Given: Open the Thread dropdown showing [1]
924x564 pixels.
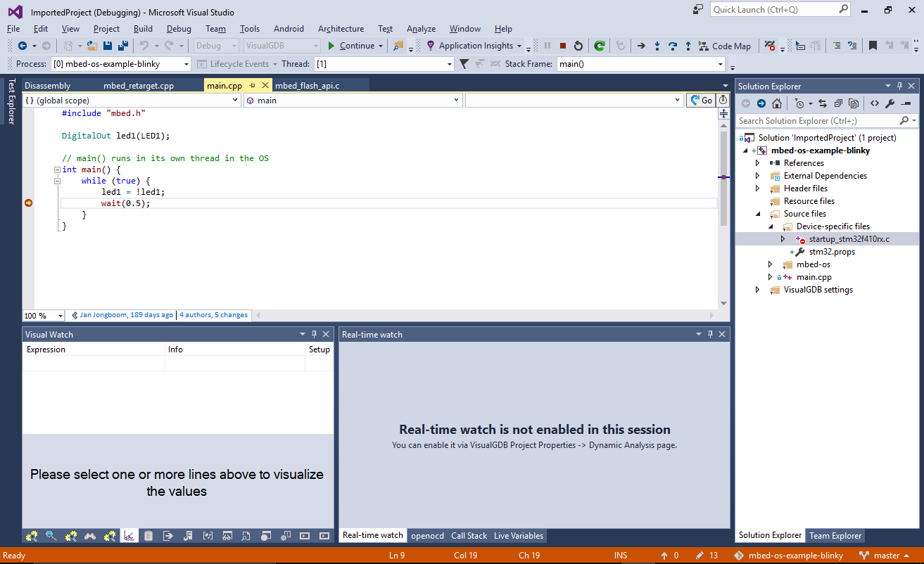Looking at the screenshot, I should click(x=384, y=64).
